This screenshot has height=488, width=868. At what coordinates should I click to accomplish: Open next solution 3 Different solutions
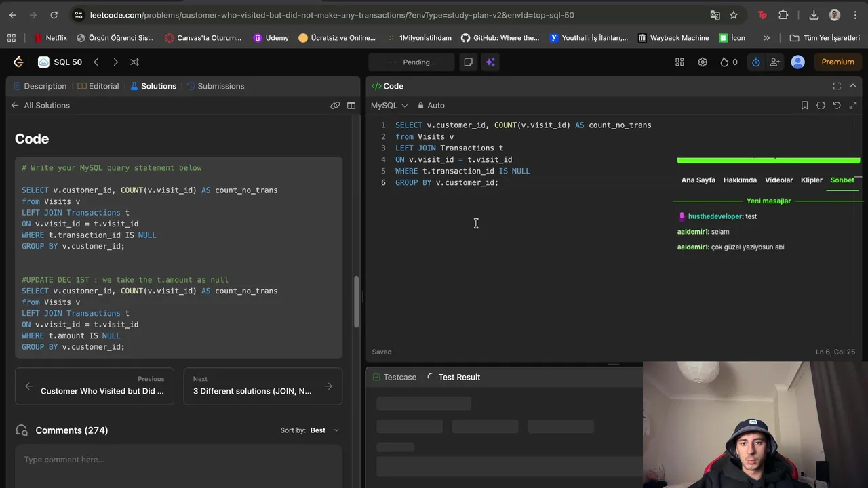pos(263,386)
